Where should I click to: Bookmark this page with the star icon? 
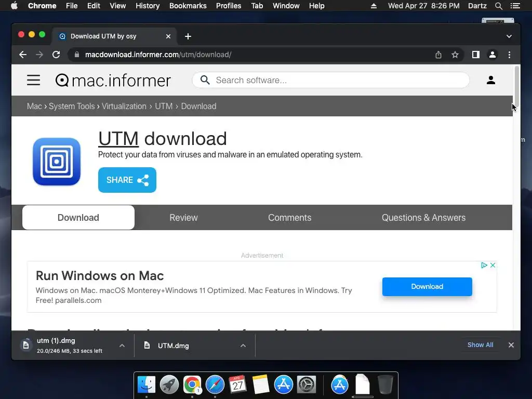pos(455,55)
